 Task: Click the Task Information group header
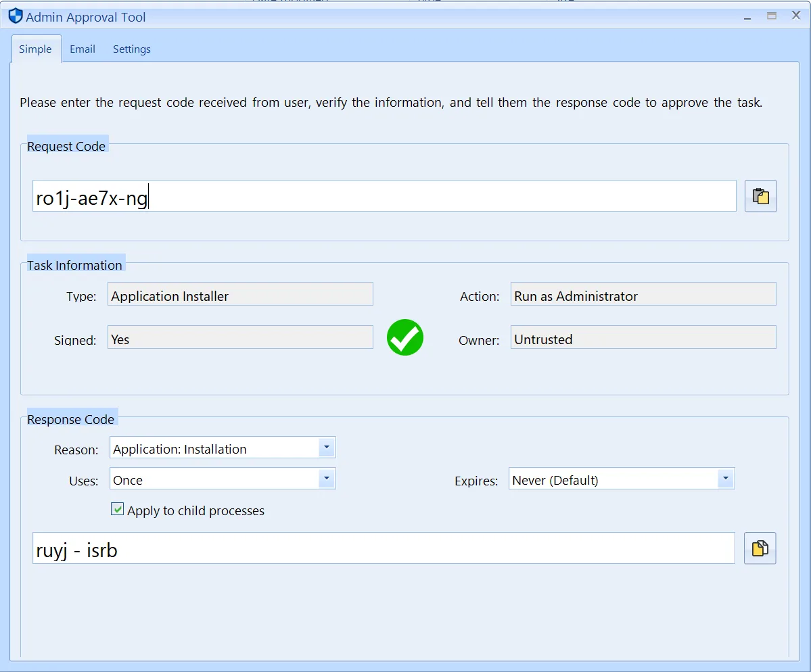(x=74, y=264)
